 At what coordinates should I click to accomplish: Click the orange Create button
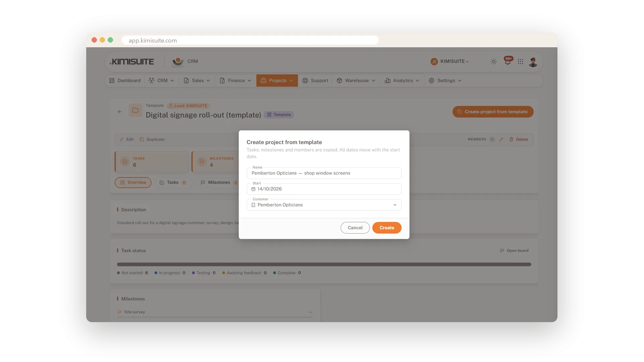tap(387, 228)
